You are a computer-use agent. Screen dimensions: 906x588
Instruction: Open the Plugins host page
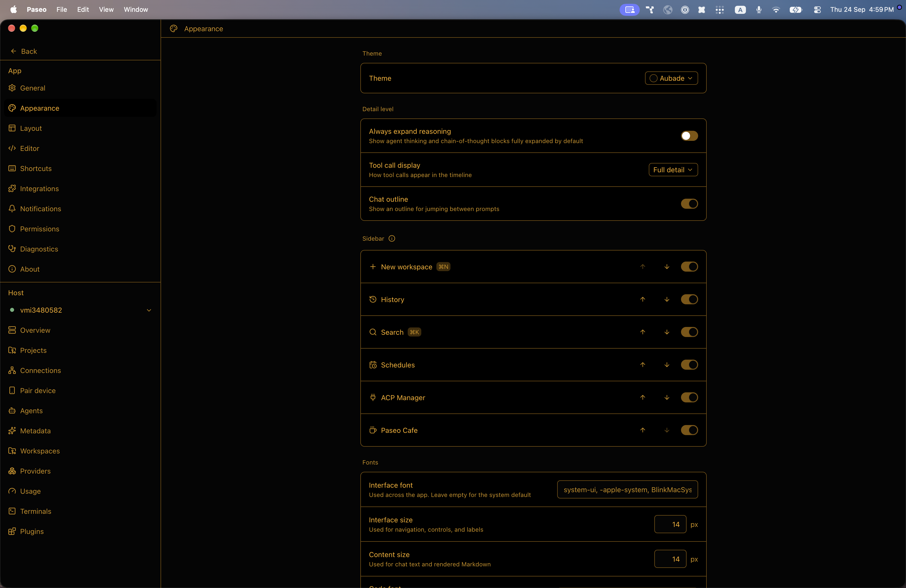(80, 532)
